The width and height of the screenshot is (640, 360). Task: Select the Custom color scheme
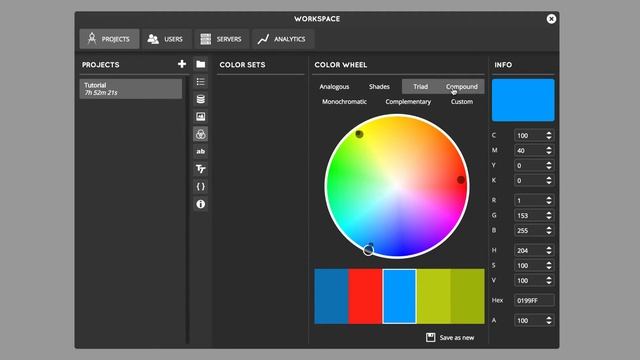tap(462, 102)
